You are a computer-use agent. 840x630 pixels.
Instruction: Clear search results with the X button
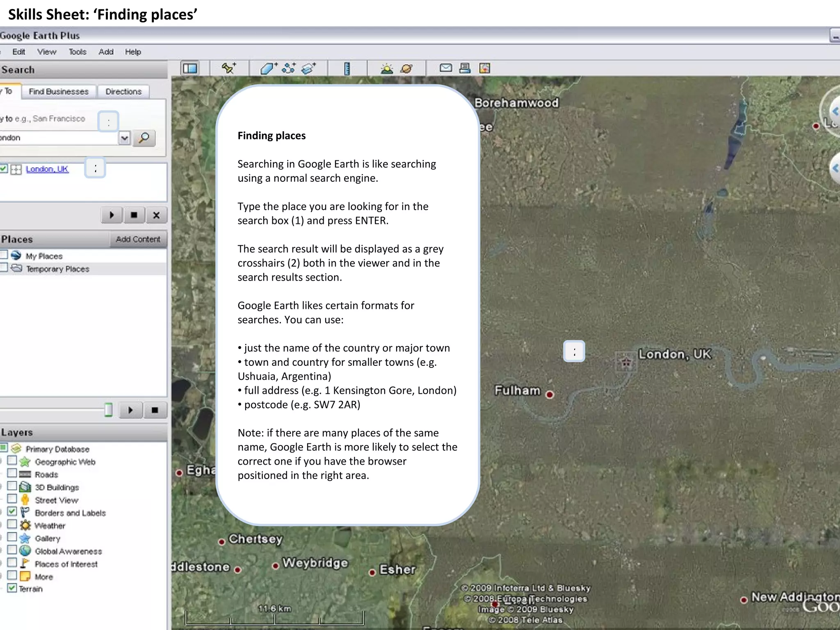(x=156, y=215)
